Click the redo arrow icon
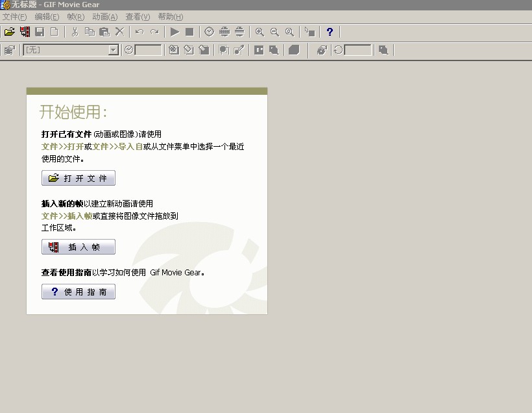Viewport: 532px width, 413px height. [154, 32]
